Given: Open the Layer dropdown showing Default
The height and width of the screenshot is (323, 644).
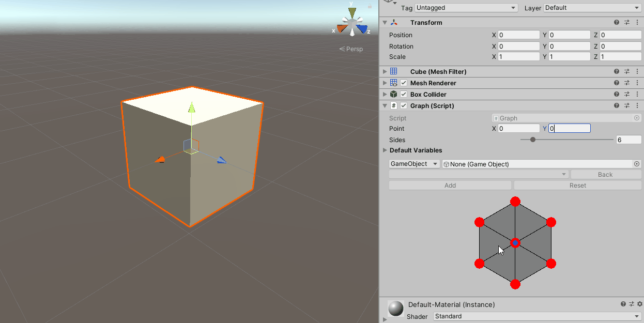Looking at the screenshot, I should coord(592,8).
